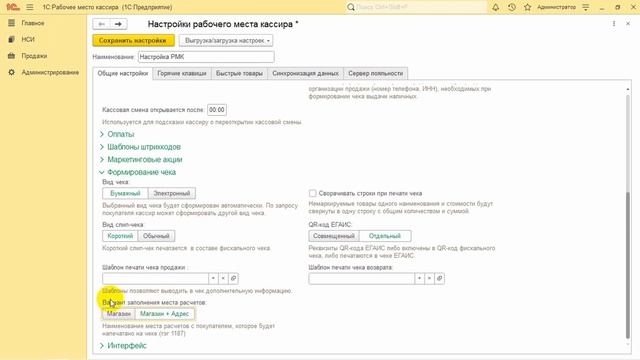This screenshot has width=640, height=360.
Task: Close the settings form tab
Action: point(628,24)
